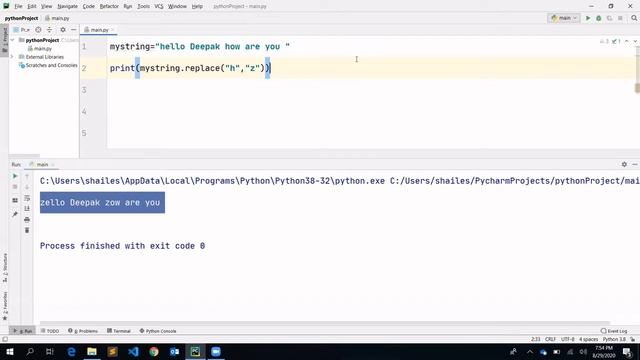This screenshot has width=640, height=360.
Task: Click the CRLF line separator in status bar
Action: (550, 339)
